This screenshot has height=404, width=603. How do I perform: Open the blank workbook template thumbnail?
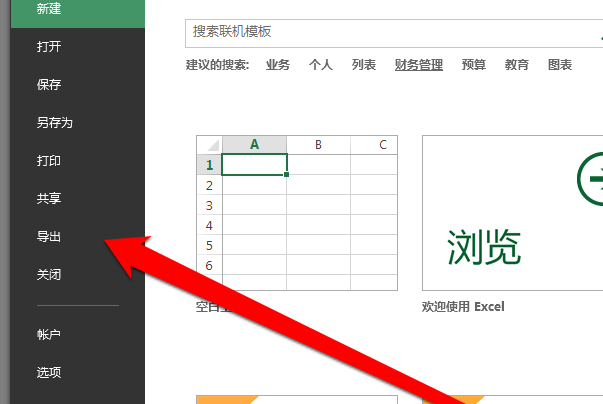297,213
